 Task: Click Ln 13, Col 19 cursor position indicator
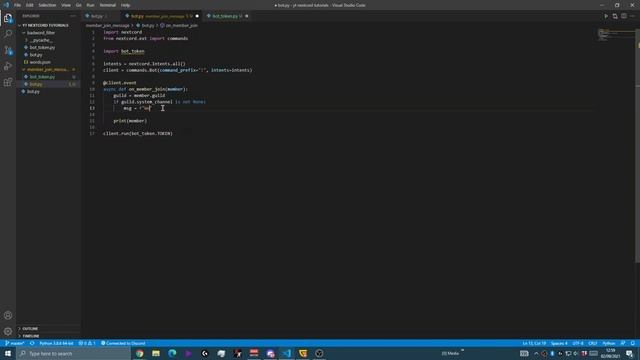[534, 343]
